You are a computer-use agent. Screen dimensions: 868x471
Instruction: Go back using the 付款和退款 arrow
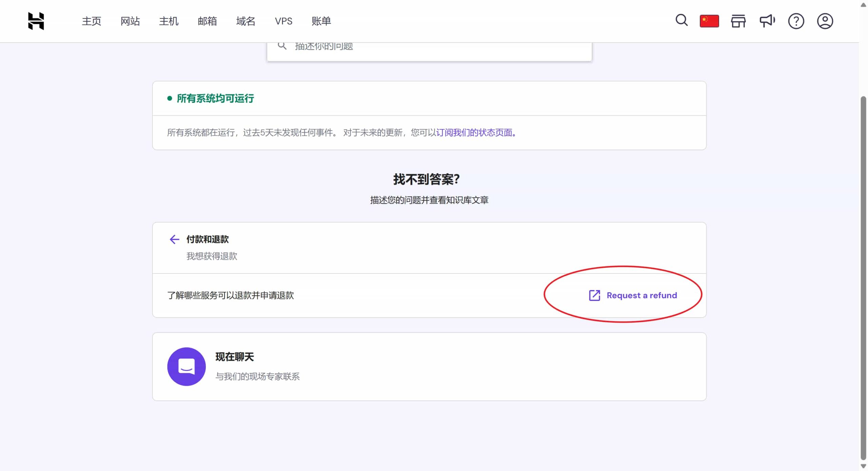(x=174, y=239)
